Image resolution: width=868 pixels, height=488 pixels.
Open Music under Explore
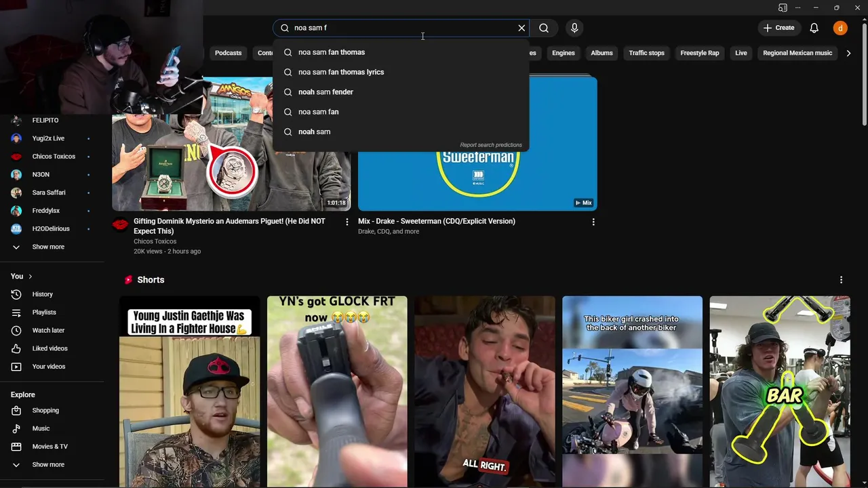point(52,428)
